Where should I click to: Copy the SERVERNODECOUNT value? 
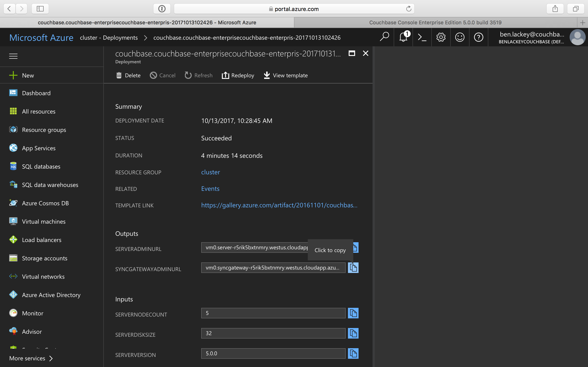coord(353,313)
